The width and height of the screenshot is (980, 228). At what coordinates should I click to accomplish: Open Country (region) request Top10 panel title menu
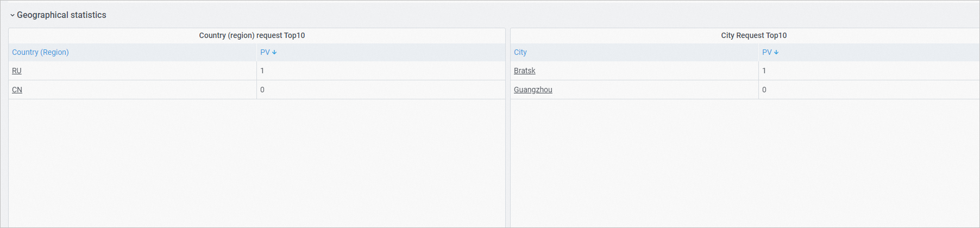[x=252, y=35]
